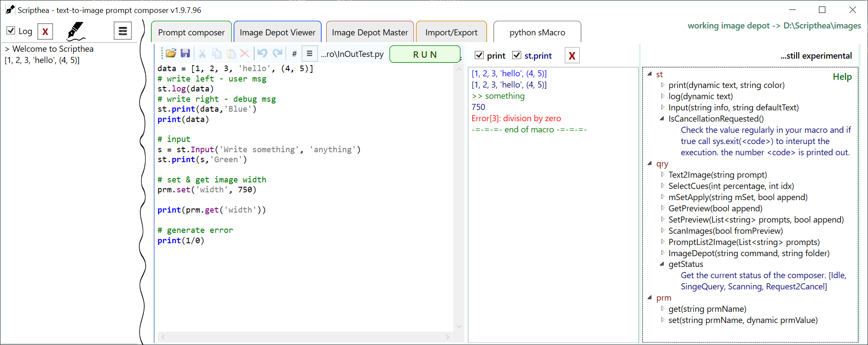Click the green Help link
Viewport: 868px width, 345px height.
click(x=842, y=77)
